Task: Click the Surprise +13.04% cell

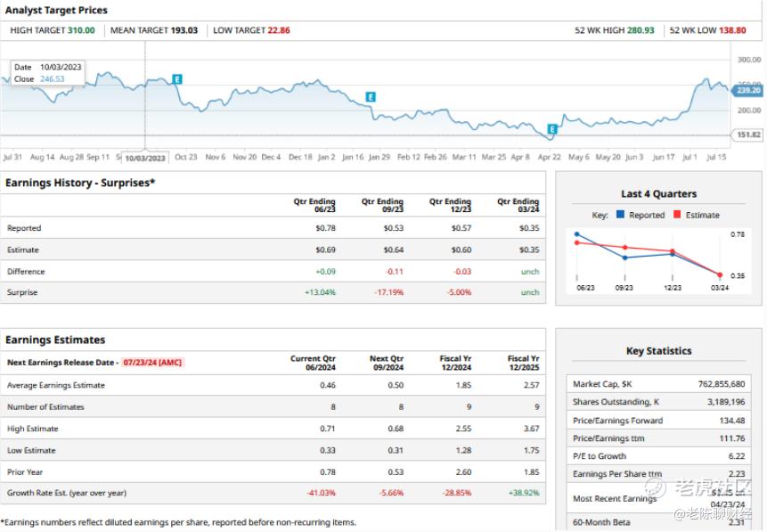Action: coord(320,292)
